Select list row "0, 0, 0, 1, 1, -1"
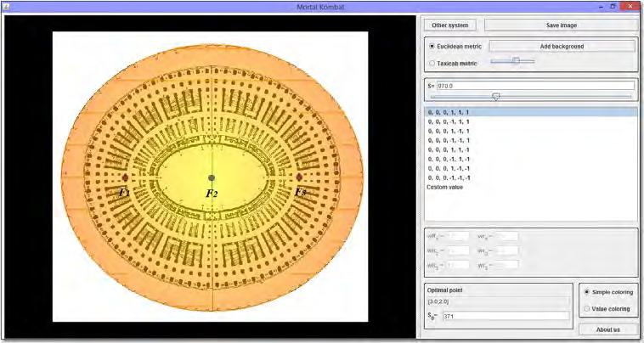The image size is (644, 343). click(531, 149)
